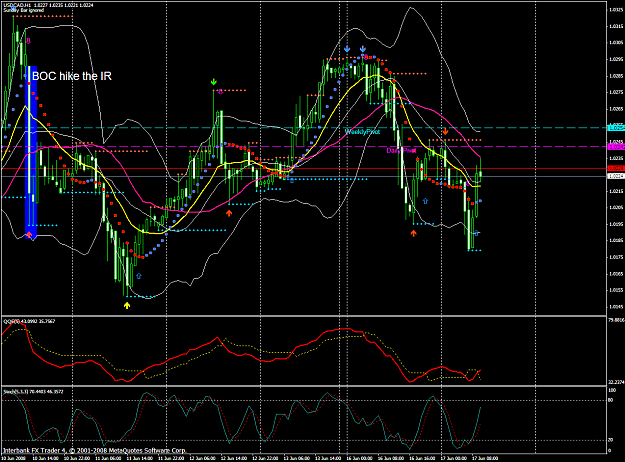Image resolution: width=625 pixels, height=462 pixels.
Task: Select the left blue down arrow at the chart peak
Action: 347,49
